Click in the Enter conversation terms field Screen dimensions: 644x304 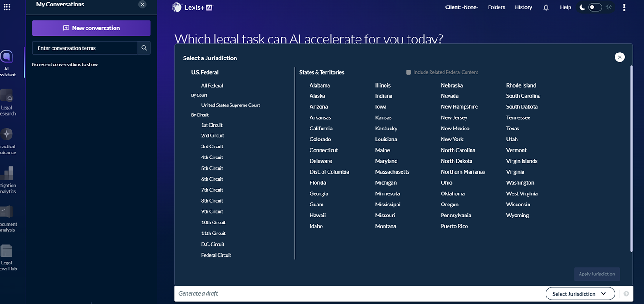point(85,48)
